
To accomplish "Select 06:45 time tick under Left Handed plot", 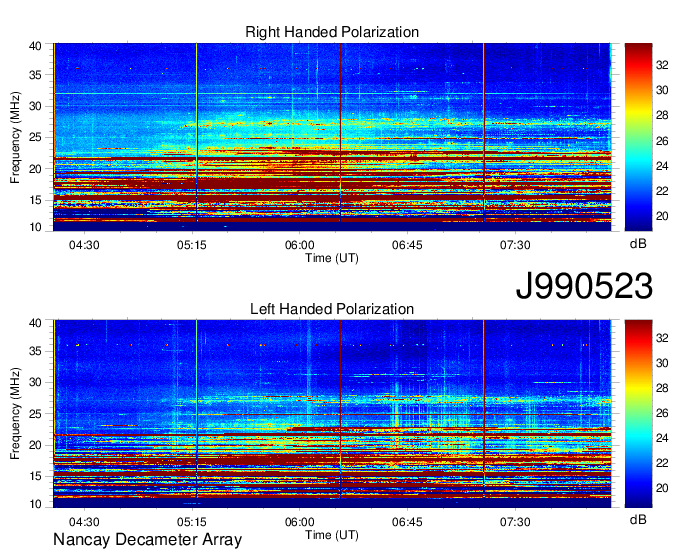I will point(407,522).
